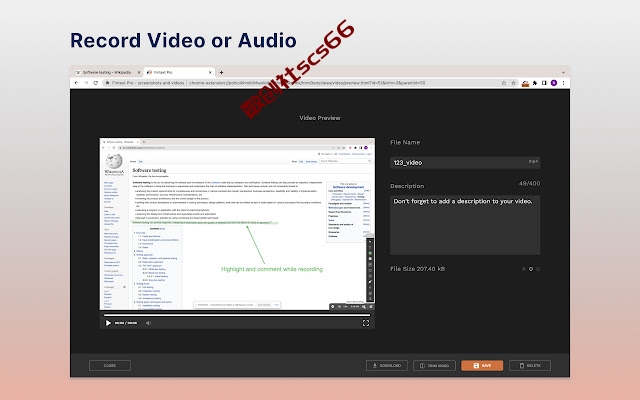This screenshot has width=640, height=400.
Task: Click the floppy disk icon on Save
Action: click(476, 365)
